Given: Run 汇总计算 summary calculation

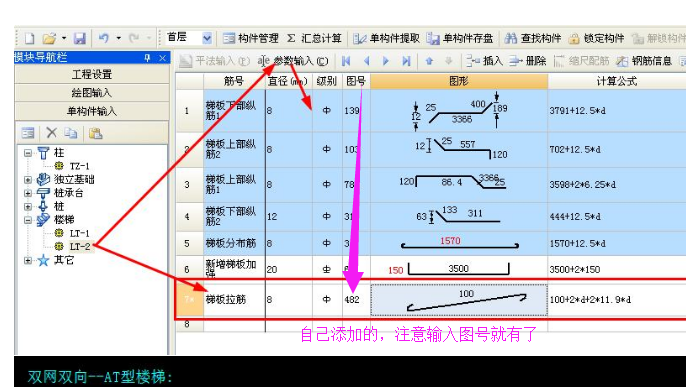Looking at the screenshot, I should [x=314, y=38].
